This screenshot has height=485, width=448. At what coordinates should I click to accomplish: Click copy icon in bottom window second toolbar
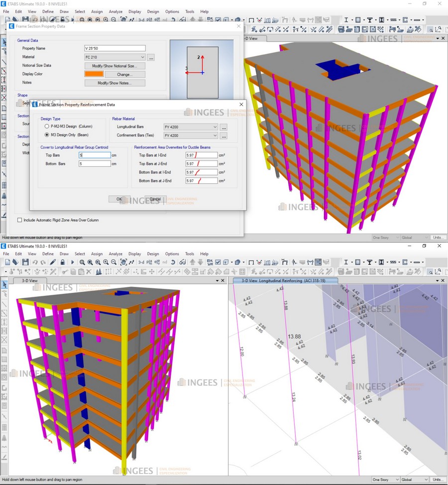(73, 272)
